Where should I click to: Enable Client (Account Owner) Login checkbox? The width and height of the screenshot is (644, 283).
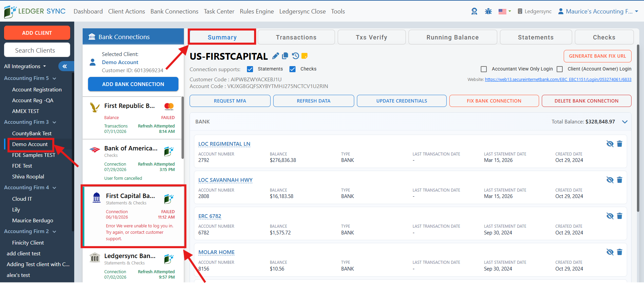pyautogui.click(x=560, y=69)
